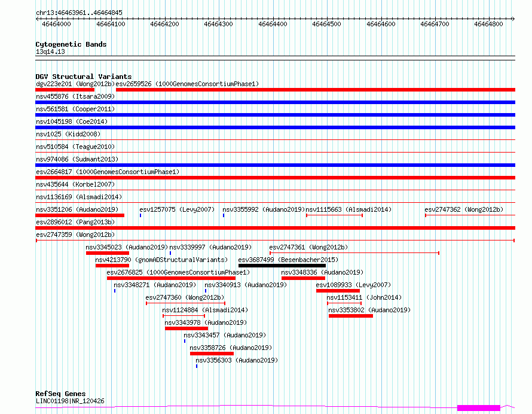
Task: Click the black esv3687499 feature bar
Action: (282, 266)
